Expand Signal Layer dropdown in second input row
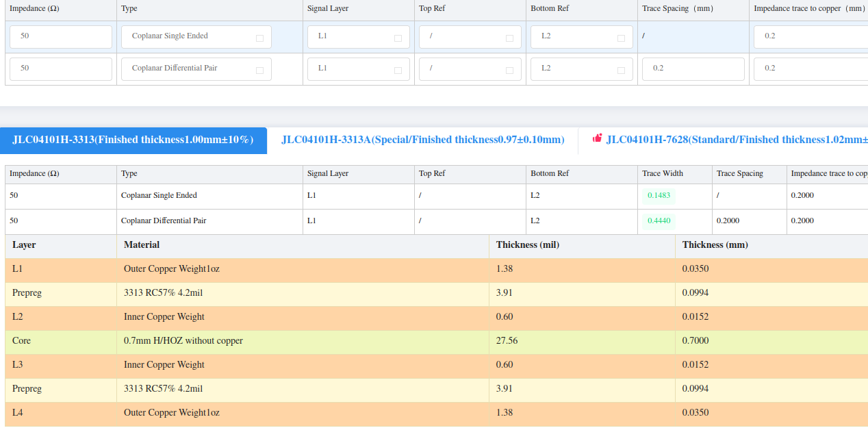 point(359,69)
